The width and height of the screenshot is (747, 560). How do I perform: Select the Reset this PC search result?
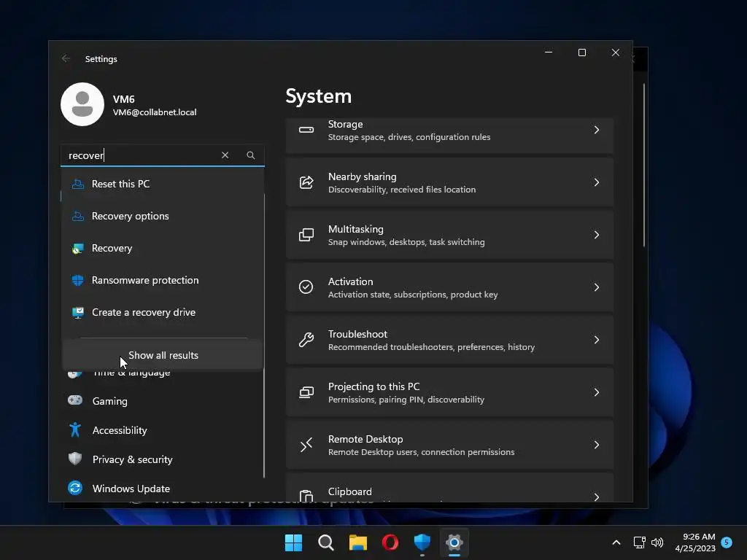(x=163, y=184)
